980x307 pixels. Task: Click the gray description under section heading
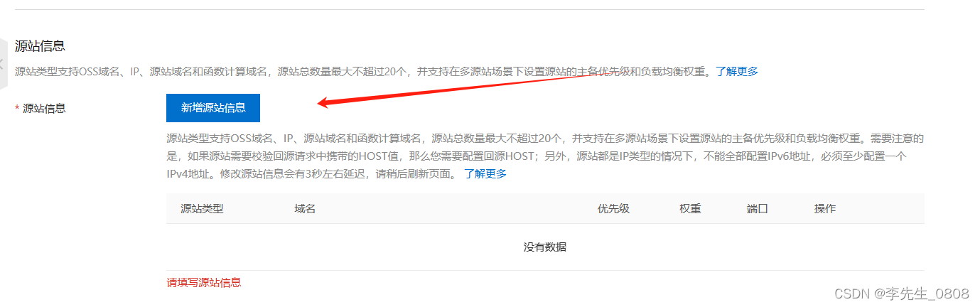click(x=363, y=71)
